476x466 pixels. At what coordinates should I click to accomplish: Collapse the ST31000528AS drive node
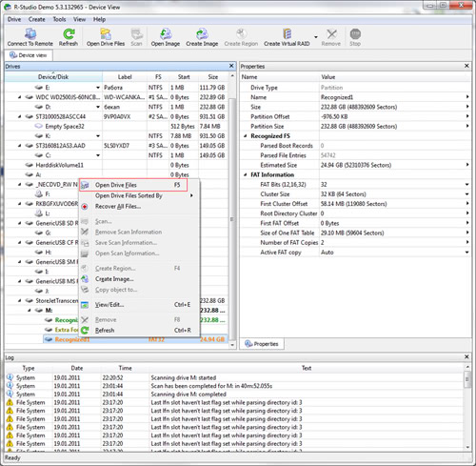click(x=20, y=116)
